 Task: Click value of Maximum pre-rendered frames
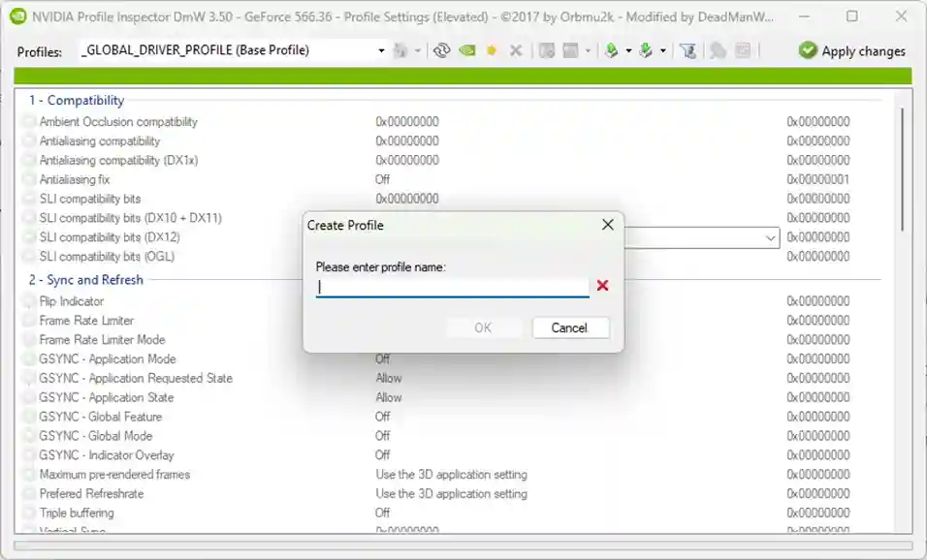coord(451,475)
